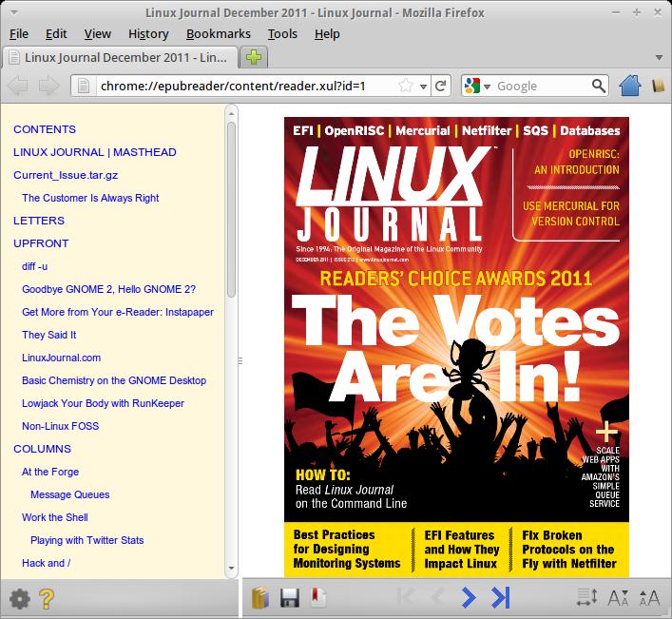Click the save book floppy disk icon
This screenshot has width=672, height=619.
pyautogui.click(x=290, y=598)
